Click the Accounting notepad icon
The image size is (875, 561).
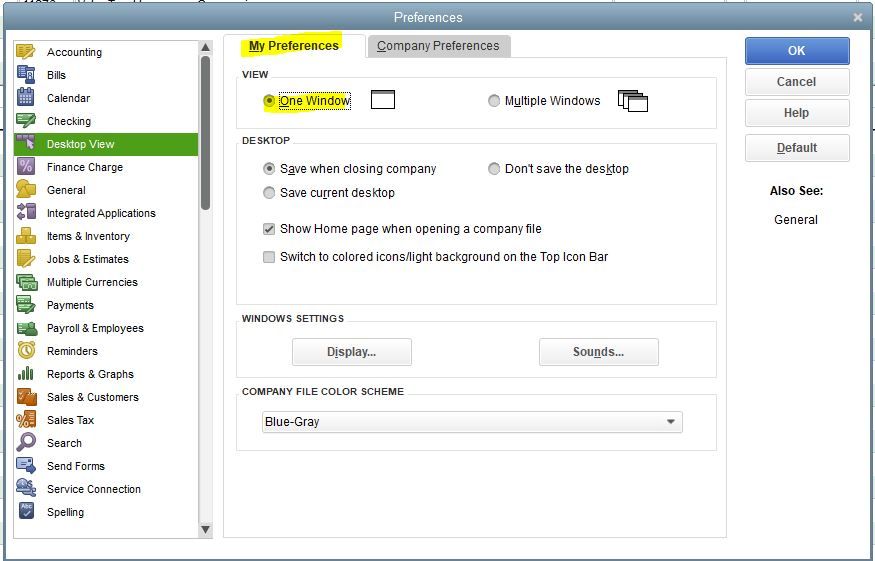tap(26, 52)
